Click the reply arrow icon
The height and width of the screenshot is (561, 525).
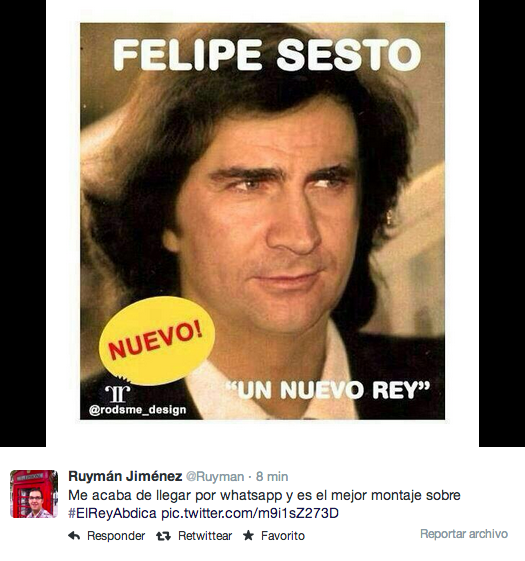pyautogui.click(x=74, y=536)
